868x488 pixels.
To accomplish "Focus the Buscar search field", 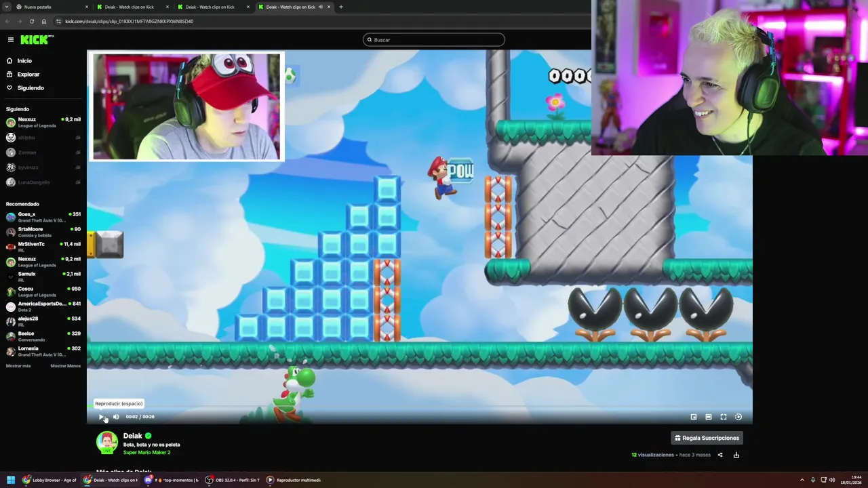I will [434, 40].
